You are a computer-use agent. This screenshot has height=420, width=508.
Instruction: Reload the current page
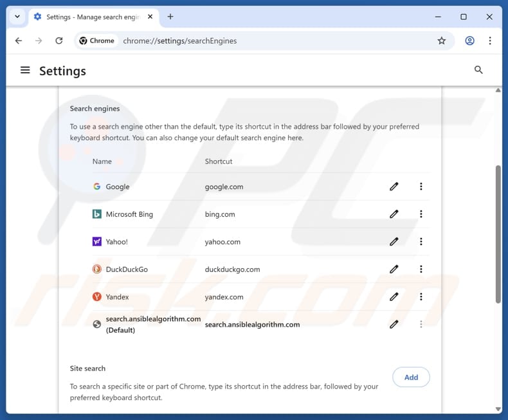coord(59,41)
